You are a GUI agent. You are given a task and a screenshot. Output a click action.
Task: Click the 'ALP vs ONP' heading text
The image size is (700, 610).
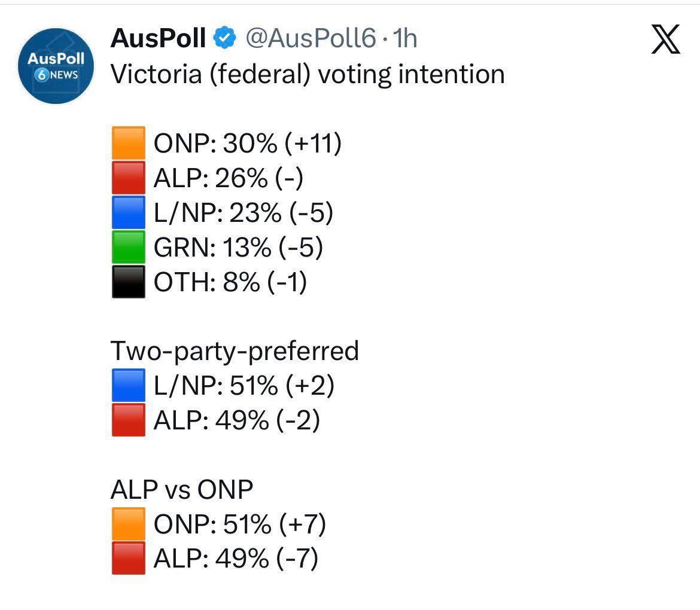pyautogui.click(x=182, y=490)
